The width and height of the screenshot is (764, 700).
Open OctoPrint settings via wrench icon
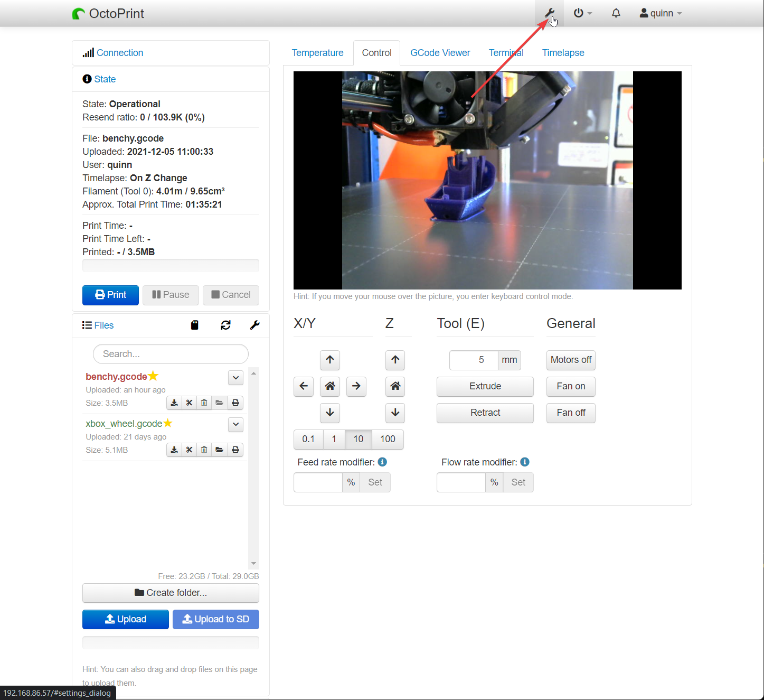click(x=549, y=13)
